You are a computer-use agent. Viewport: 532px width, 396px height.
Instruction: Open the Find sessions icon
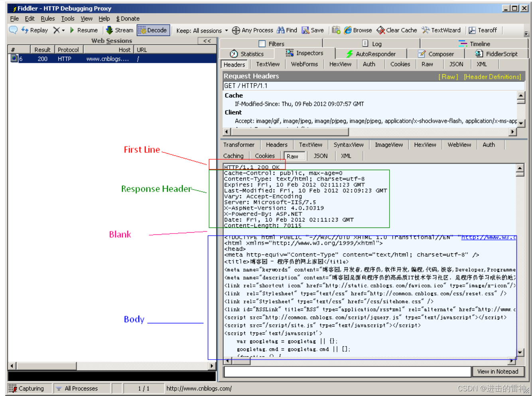pos(287,30)
